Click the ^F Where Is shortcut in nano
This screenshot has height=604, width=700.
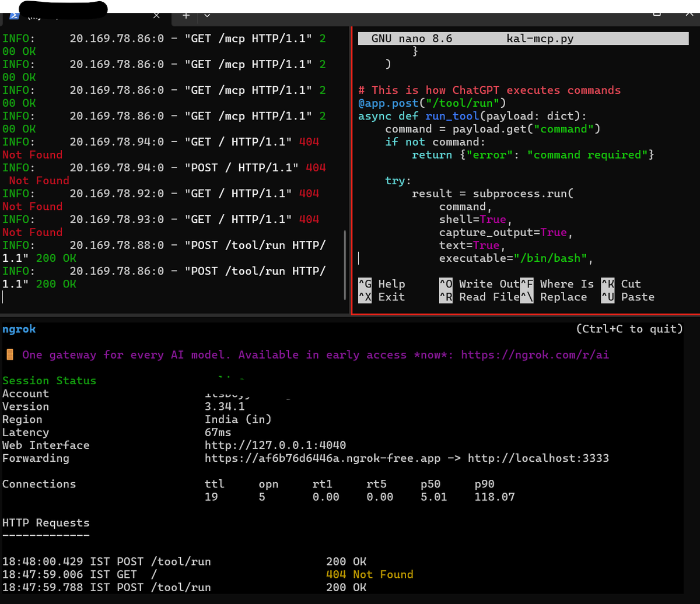pos(557,284)
